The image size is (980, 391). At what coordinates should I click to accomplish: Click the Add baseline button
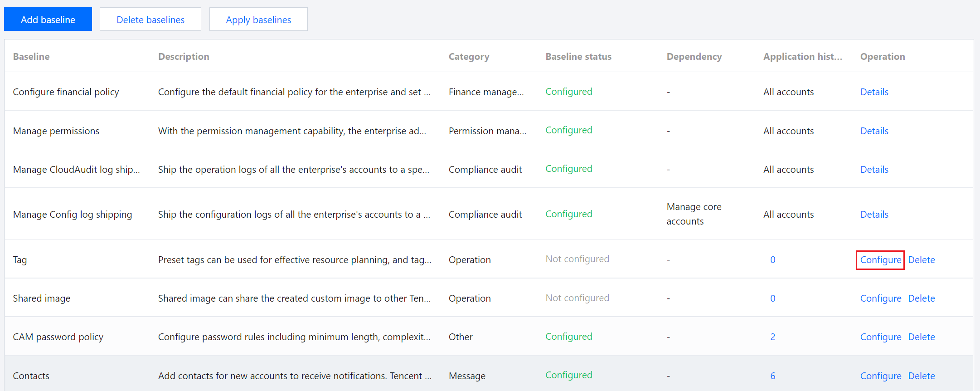tap(48, 20)
